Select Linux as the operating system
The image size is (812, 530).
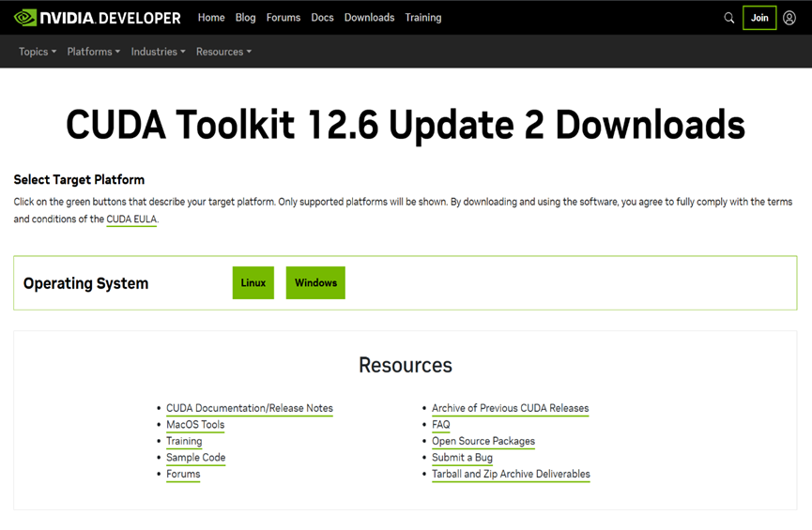pyautogui.click(x=253, y=282)
